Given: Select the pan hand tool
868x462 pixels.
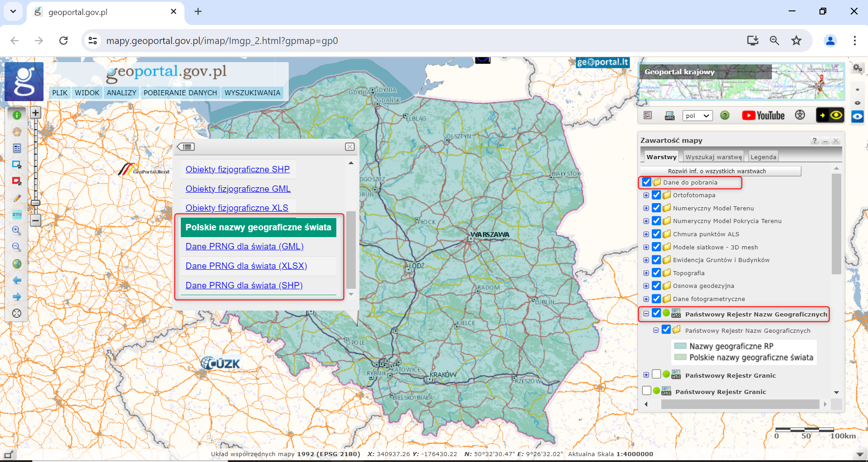Looking at the screenshot, I should point(17,132).
